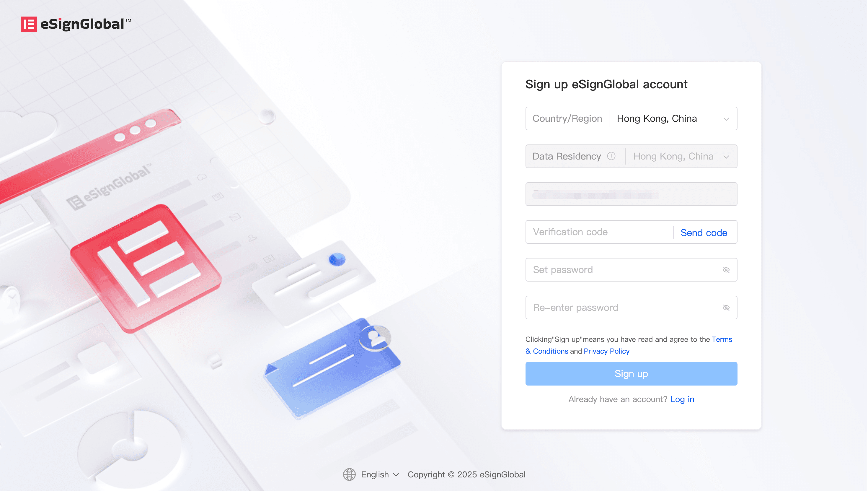Click the Country/Region chevron arrow

pyautogui.click(x=726, y=119)
